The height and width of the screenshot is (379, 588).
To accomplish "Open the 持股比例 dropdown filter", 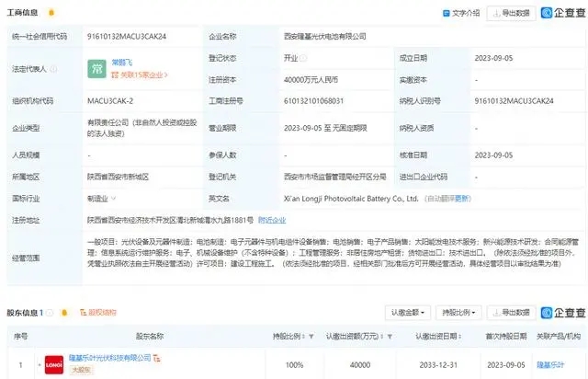I will click(457, 312).
